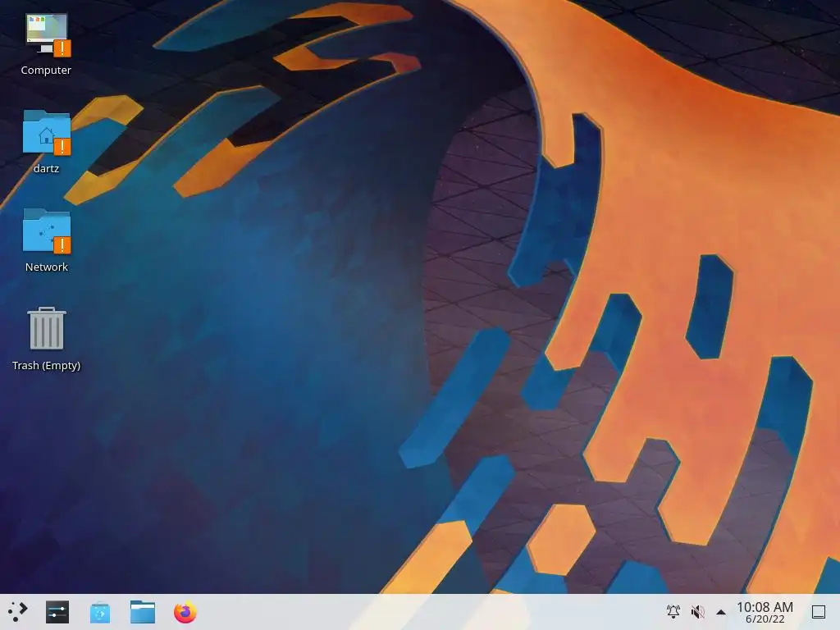Image resolution: width=840 pixels, height=630 pixels.
Task: Open the calendar from the 10:08 AM clock
Action: pyautogui.click(x=765, y=612)
